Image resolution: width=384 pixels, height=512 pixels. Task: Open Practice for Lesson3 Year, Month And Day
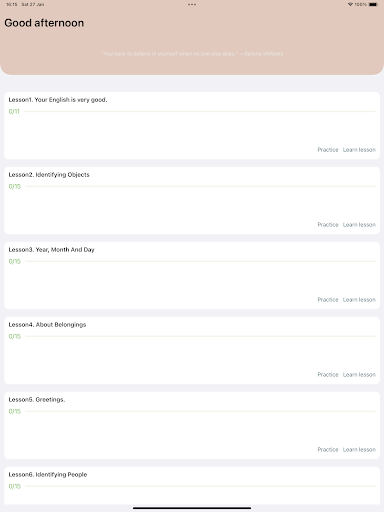(x=328, y=300)
